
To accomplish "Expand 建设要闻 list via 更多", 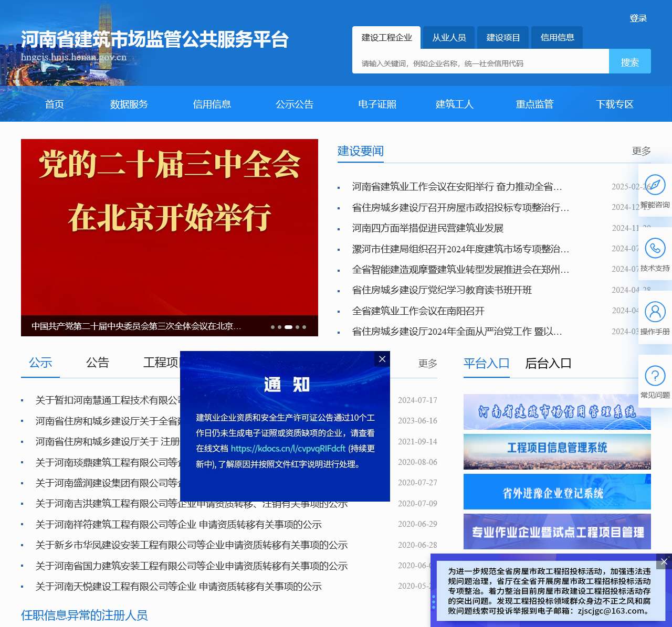I will pos(641,151).
